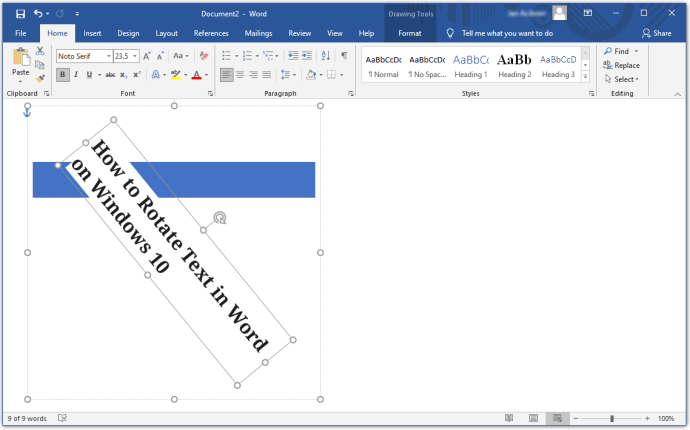This screenshot has width=690, height=430.
Task: Align the paragraph text to the right
Action: (x=253, y=75)
